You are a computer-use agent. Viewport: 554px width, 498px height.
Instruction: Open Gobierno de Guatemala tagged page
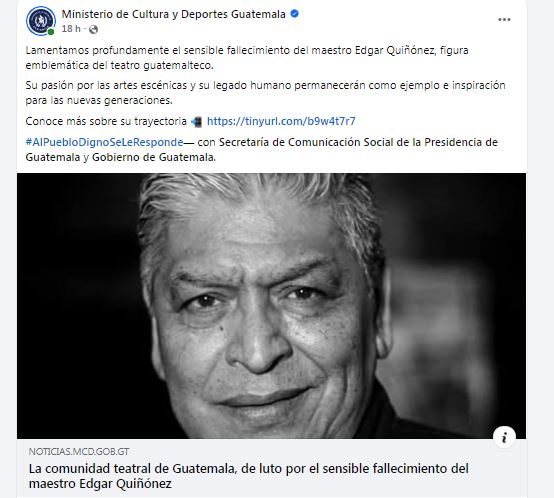(153, 157)
